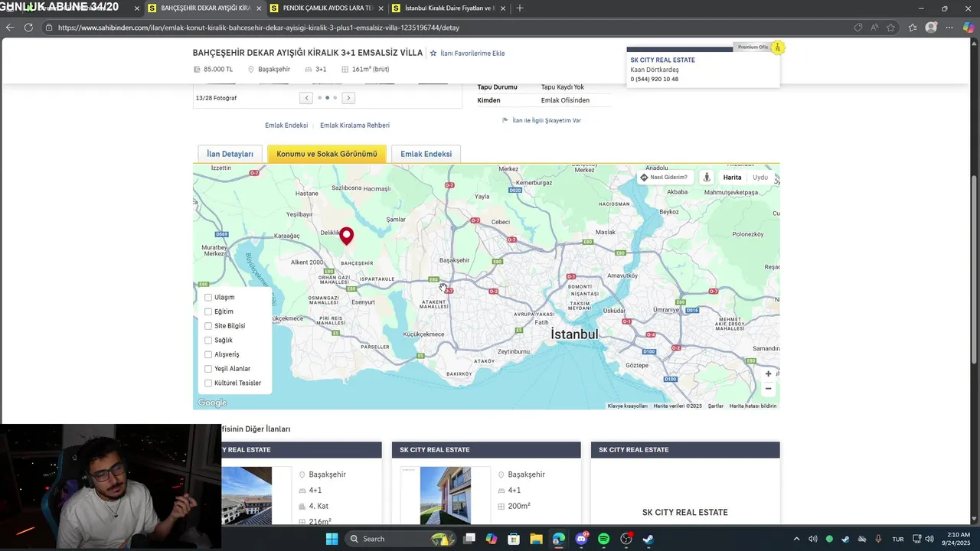
Task: Open Microsoft Store from the taskbar
Action: pos(514,539)
